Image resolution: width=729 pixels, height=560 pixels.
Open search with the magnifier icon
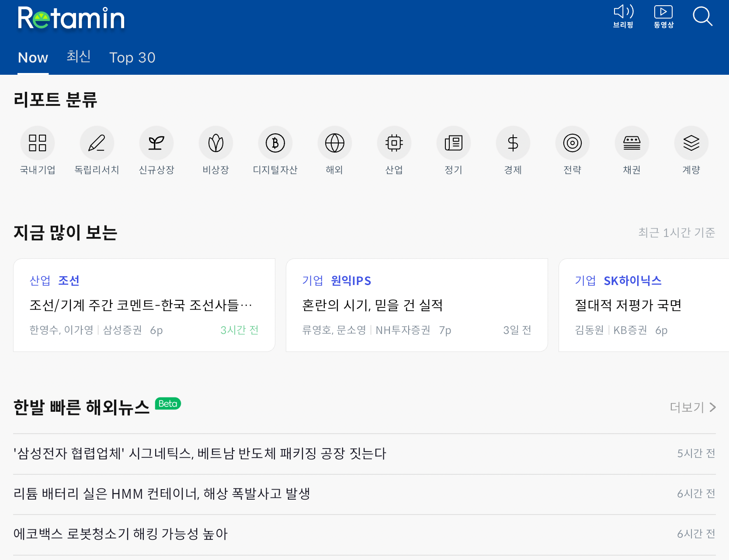pos(703,17)
